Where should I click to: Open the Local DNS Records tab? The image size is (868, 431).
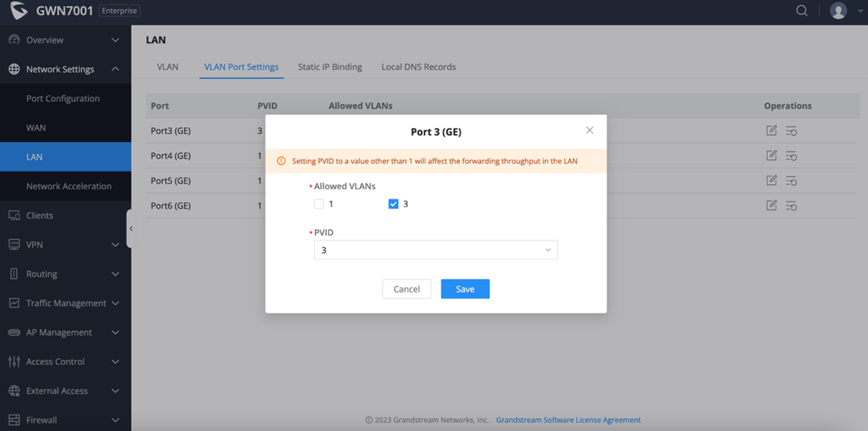(418, 67)
